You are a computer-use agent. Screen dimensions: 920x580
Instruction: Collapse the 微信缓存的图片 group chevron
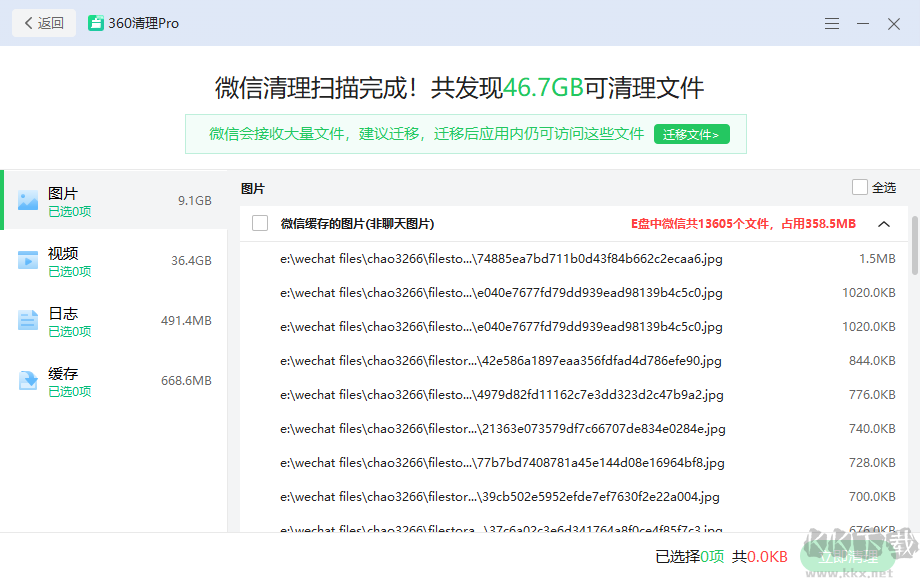[884, 224]
